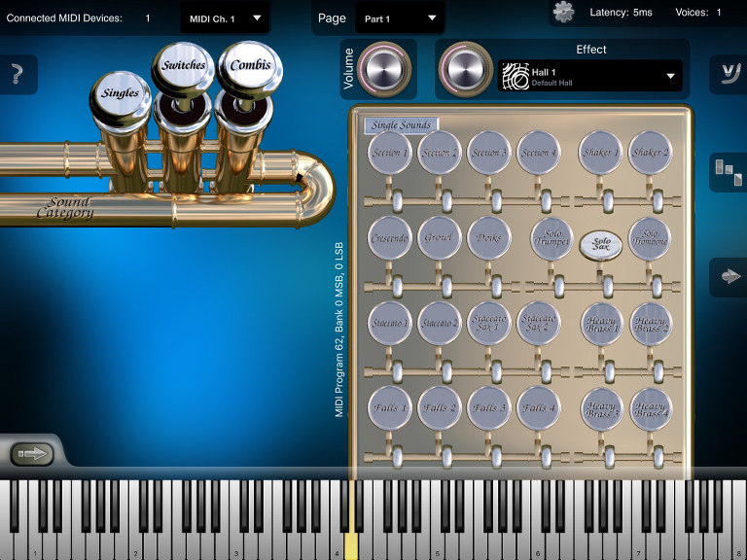Click the Y logo icon on right edge
Image resolution: width=747 pixels, height=560 pixels.
[727, 71]
